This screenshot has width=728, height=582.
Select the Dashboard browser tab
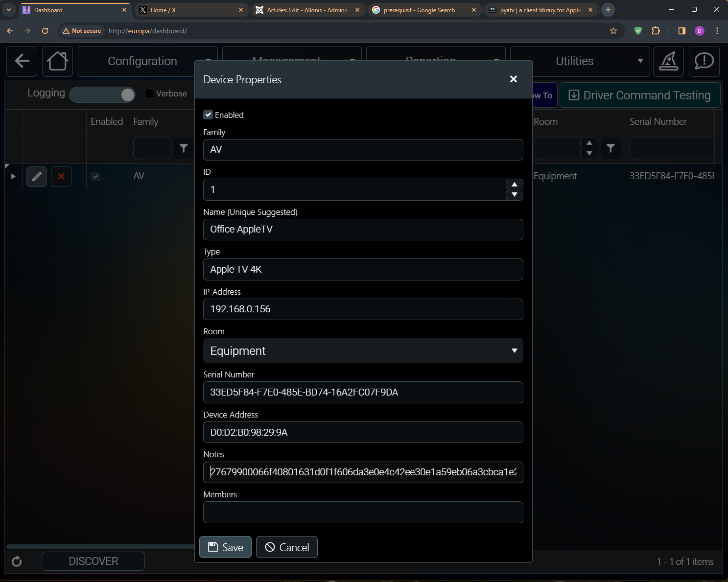pos(73,10)
